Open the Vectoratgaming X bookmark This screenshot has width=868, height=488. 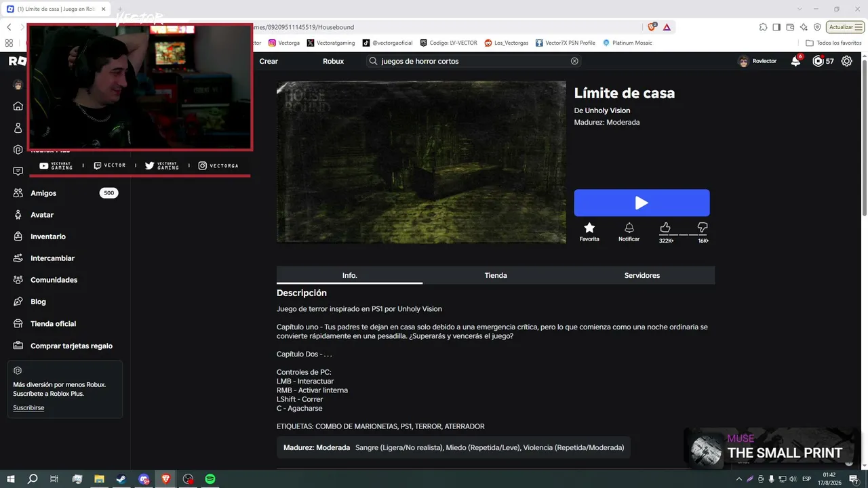tap(331, 43)
